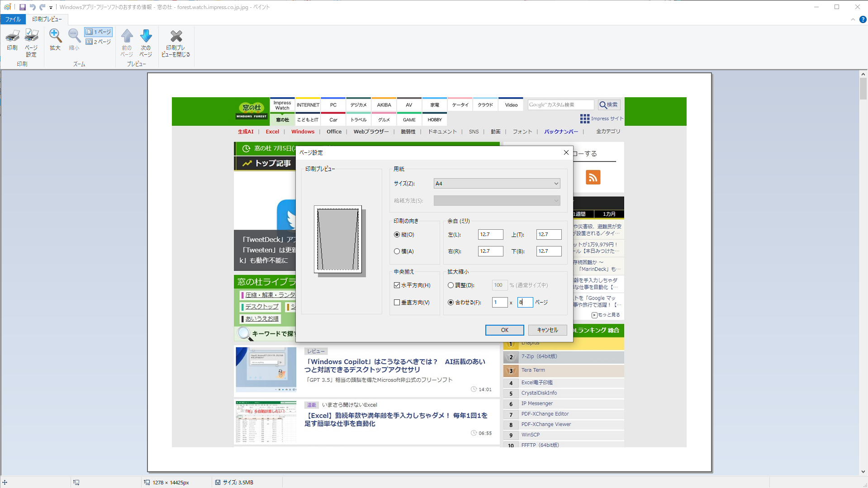Click the 100 percent scale field

click(x=499, y=285)
